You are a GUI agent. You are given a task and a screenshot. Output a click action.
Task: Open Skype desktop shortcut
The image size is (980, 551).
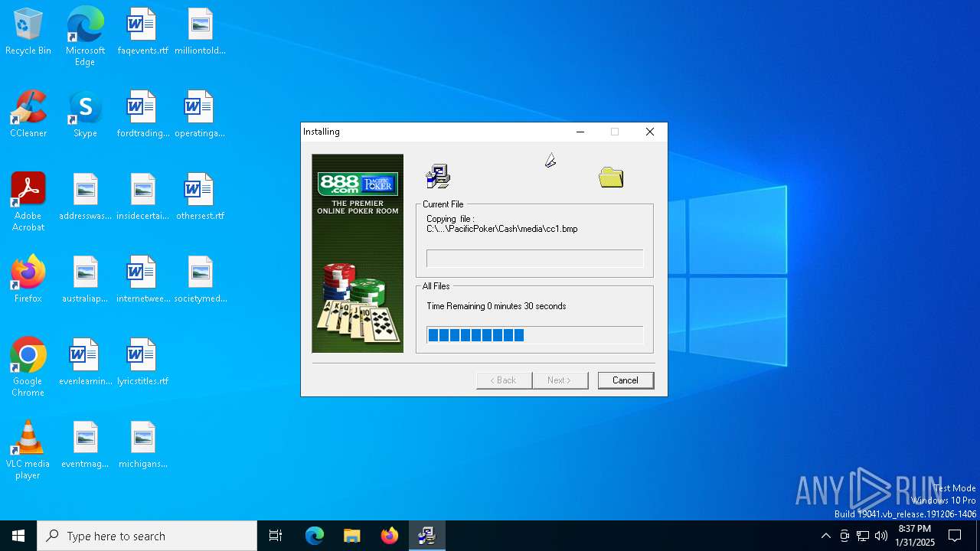click(x=85, y=114)
